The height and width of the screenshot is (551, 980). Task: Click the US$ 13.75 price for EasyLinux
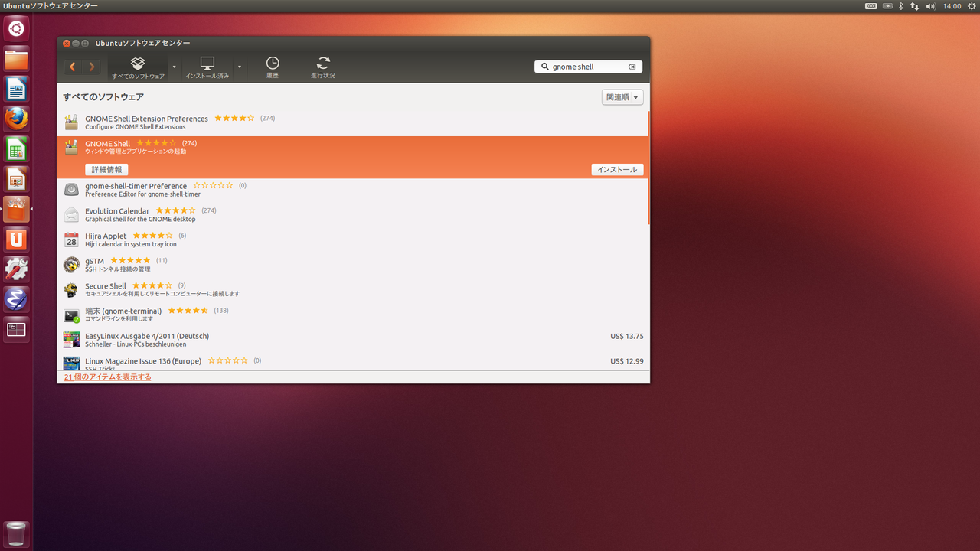point(627,336)
